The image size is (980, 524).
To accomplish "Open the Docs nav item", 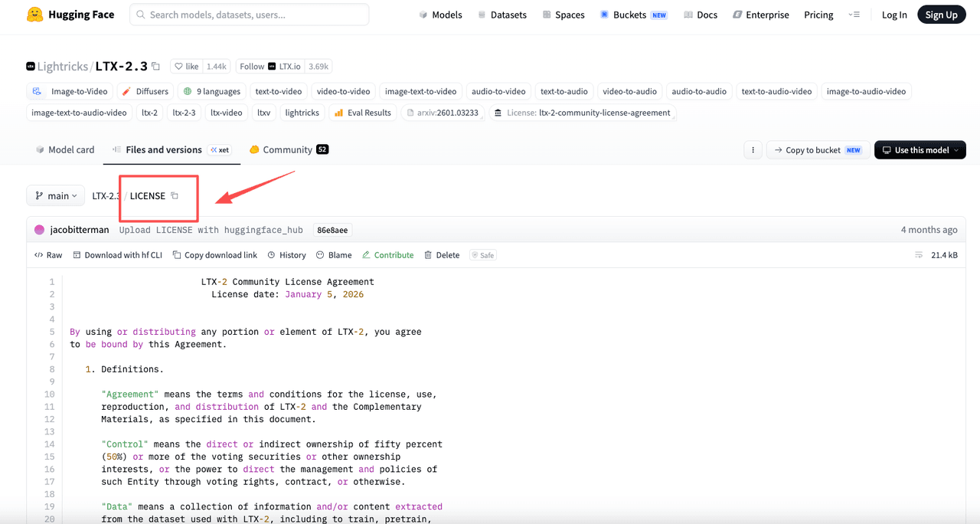I will pyautogui.click(x=700, y=15).
